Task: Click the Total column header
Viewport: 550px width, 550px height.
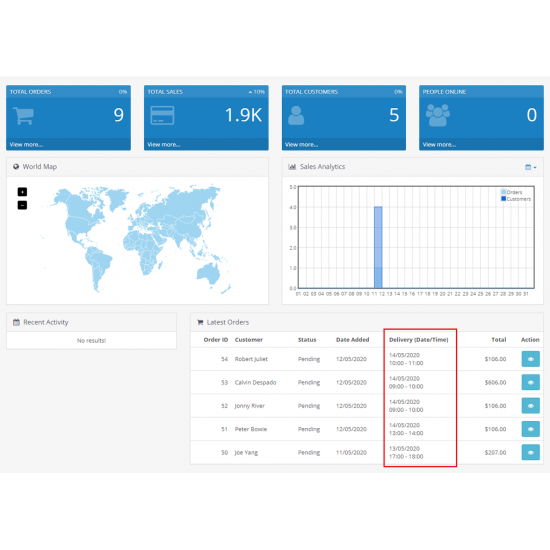Action: [498, 340]
